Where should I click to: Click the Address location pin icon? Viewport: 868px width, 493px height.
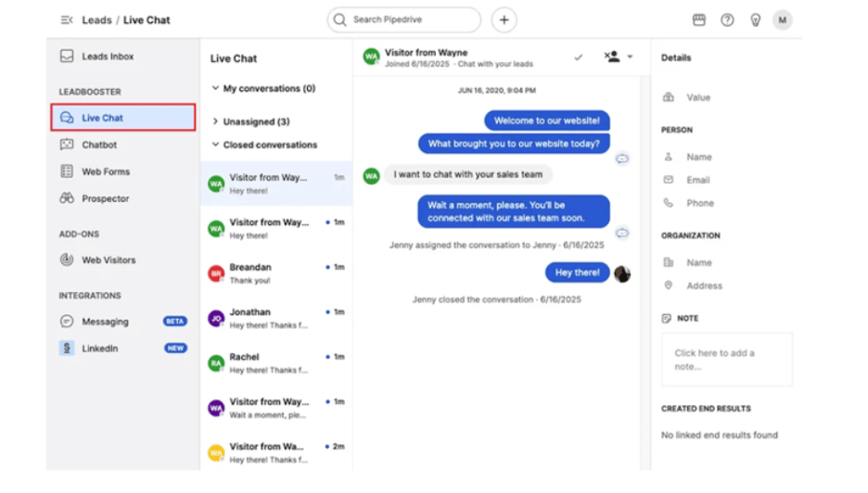[x=669, y=285]
